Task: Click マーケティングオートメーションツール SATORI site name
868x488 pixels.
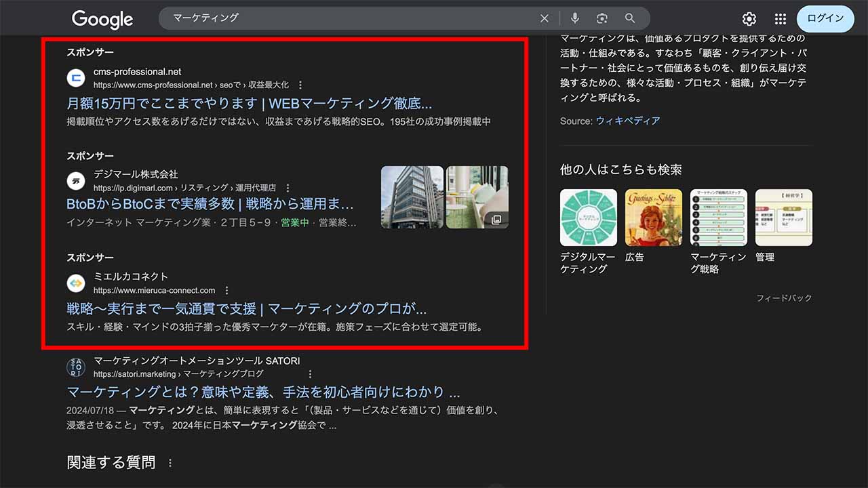Action: [x=197, y=361]
